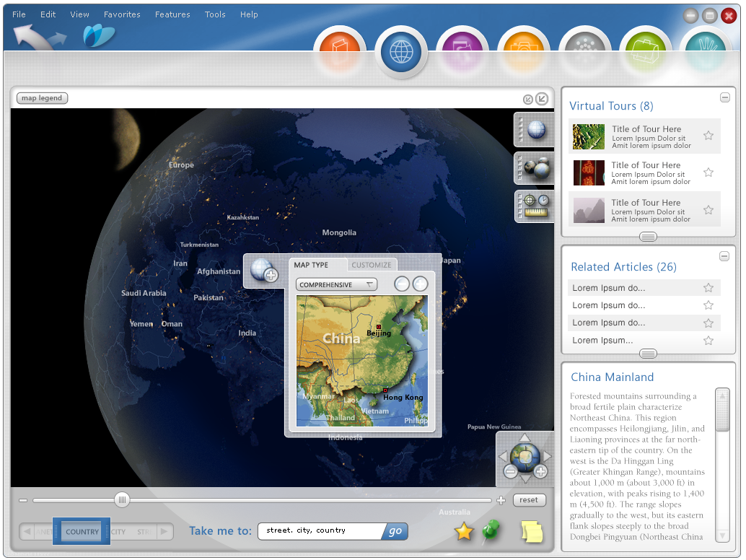Open the teal hand section orb
The image size is (746, 560).
pyautogui.click(x=707, y=50)
